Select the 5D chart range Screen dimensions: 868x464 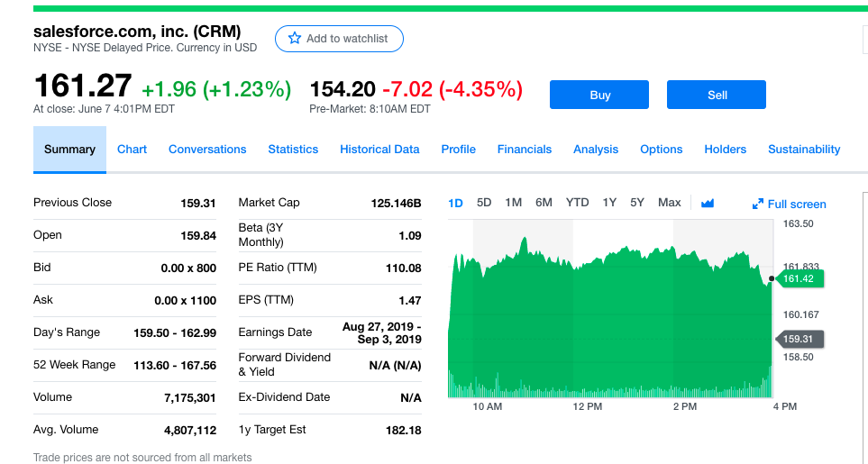coord(484,203)
